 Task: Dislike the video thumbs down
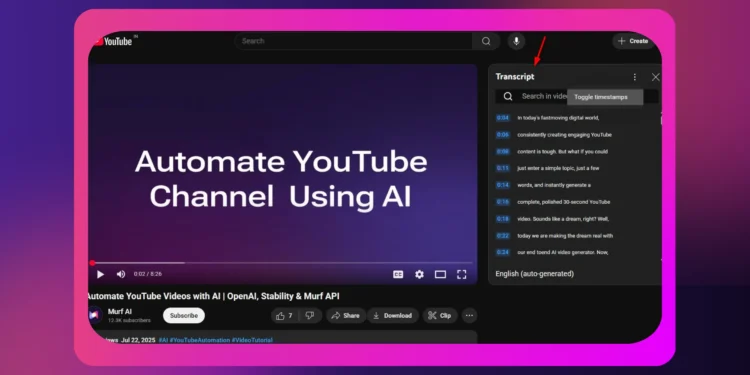(310, 316)
